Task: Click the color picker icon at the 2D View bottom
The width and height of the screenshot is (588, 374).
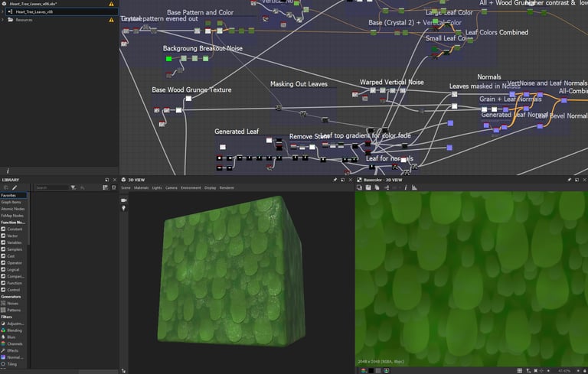Action: click(x=386, y=371)
